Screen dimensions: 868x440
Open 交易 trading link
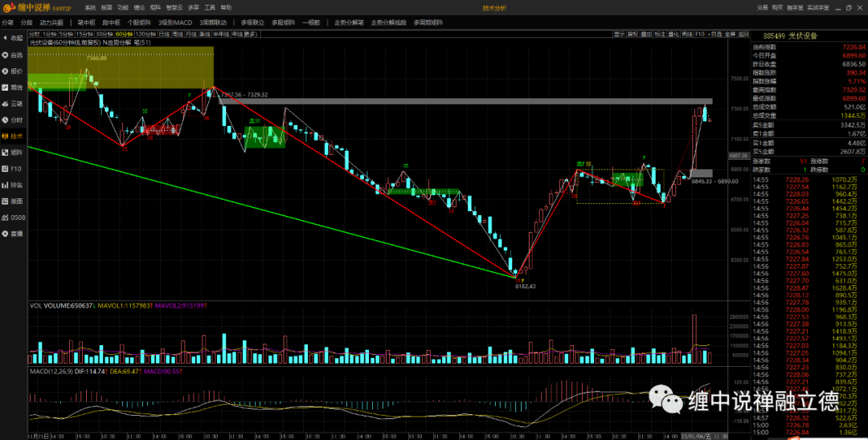point(763,8)
